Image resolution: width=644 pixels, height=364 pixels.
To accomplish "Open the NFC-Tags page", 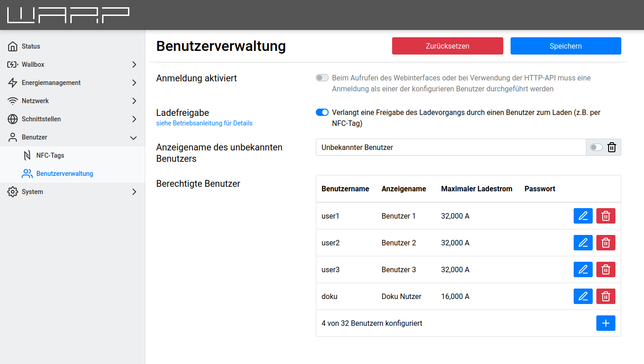I will click(x=50, y=155).
